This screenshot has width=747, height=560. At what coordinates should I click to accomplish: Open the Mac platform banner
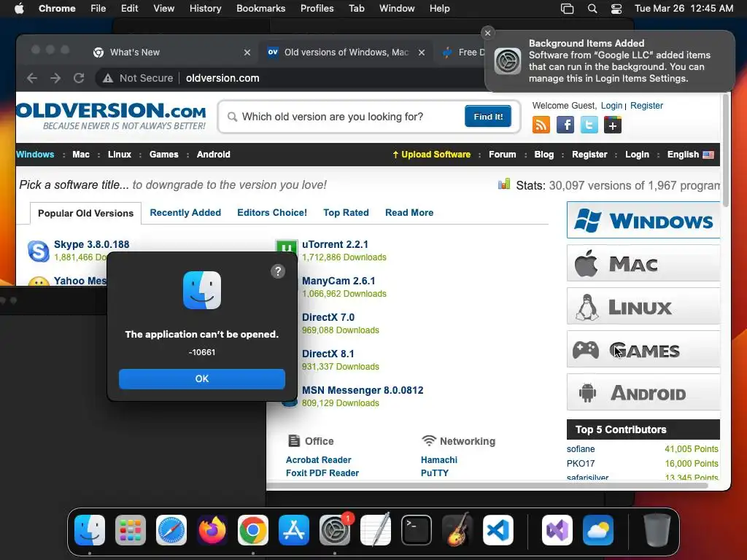[x=643, y=262]
